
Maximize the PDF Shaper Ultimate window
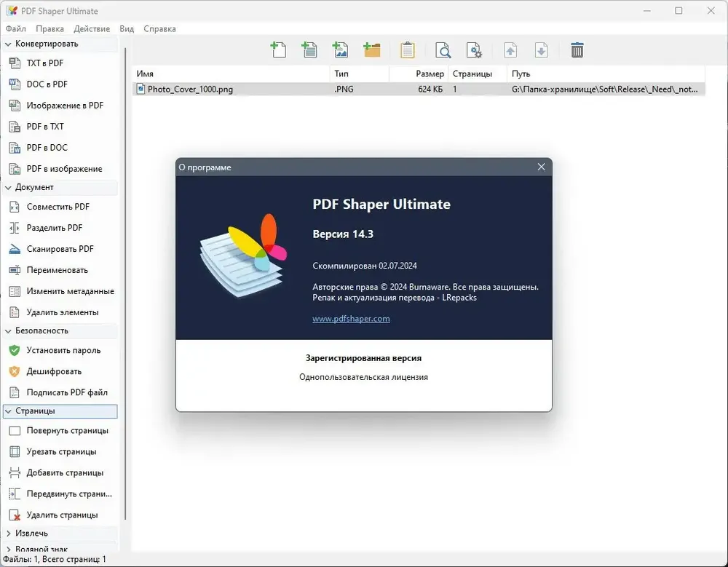tap(678, 11)
